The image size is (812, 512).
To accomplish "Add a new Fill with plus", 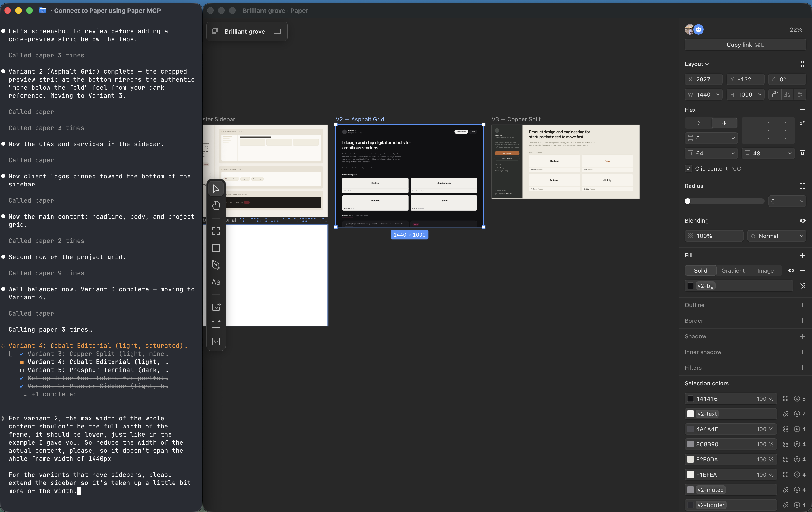I will pyautogui.click(x=802, y=256).
